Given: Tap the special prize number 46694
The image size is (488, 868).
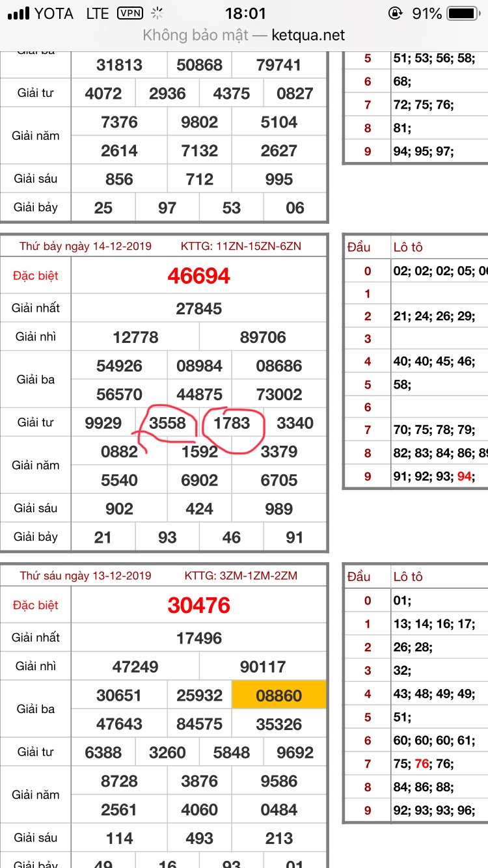Looking at the screenshot, I should click(199, 276).
